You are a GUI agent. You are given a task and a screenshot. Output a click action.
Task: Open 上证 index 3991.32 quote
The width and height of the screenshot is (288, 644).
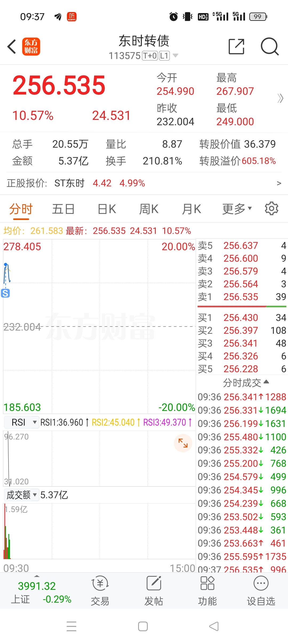tap(41, 592)
